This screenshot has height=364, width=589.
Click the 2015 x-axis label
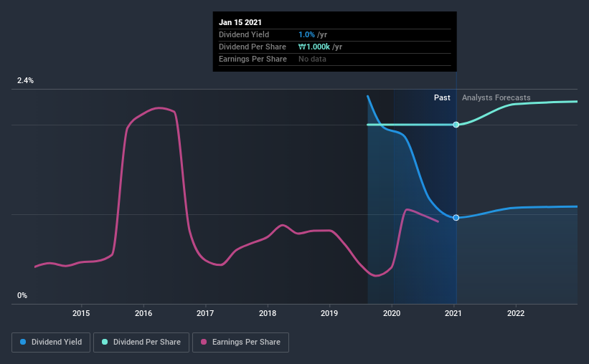[81, 313]
